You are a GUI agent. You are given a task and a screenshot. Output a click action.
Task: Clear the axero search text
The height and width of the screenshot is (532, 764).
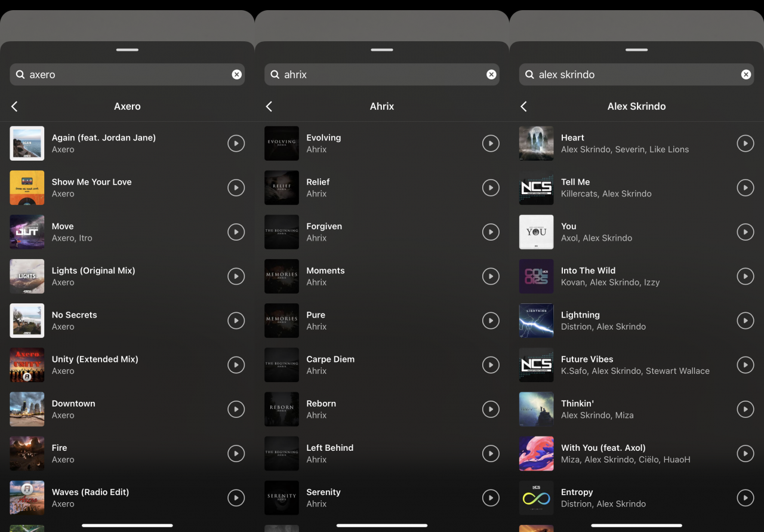[x=237, y=75]
